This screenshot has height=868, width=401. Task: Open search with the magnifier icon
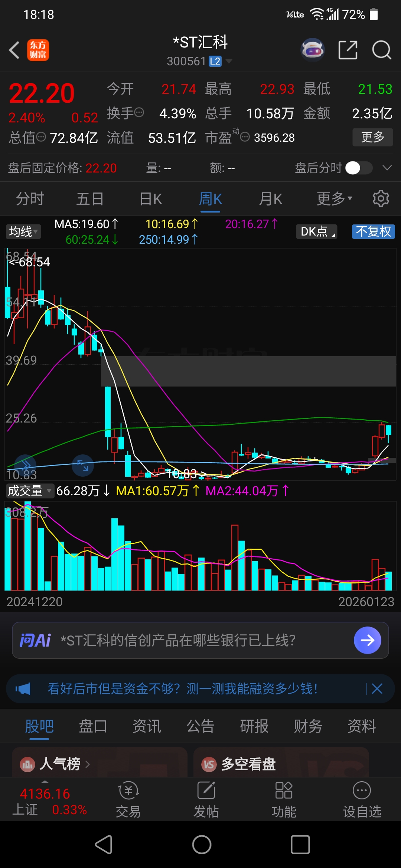pos(382,50)
